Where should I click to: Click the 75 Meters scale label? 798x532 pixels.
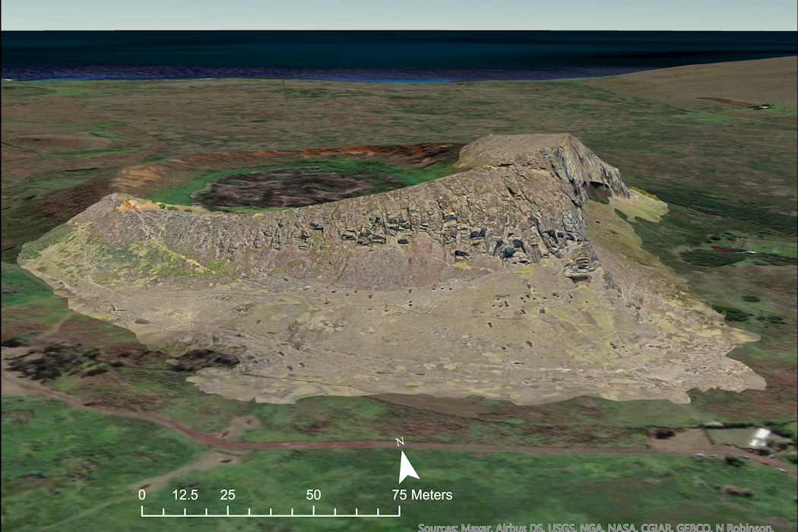(x=422, y=495)
